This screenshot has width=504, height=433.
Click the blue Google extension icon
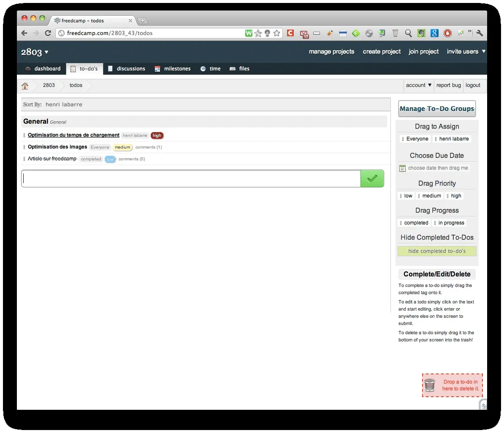pos(435,33)
